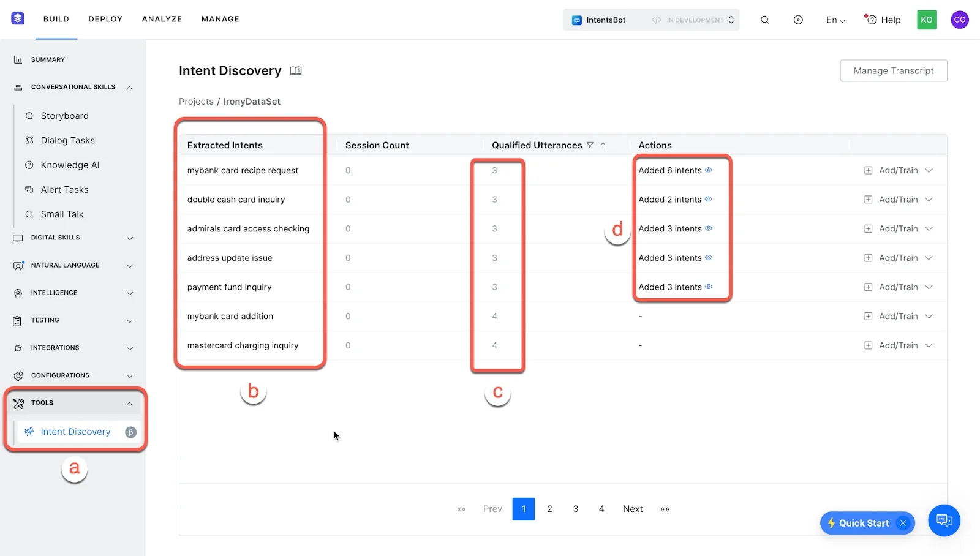980x556 pixels.
Task: Collapse the Tools section in the sidebar
Action: click(129, 403)
